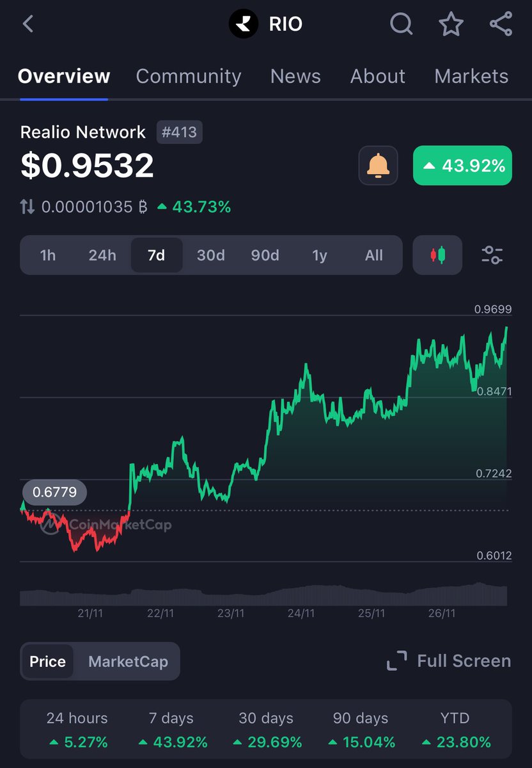532x768 pixels.
Task: Tap the 0.9699 axis label
Action: tap(493, 310)
